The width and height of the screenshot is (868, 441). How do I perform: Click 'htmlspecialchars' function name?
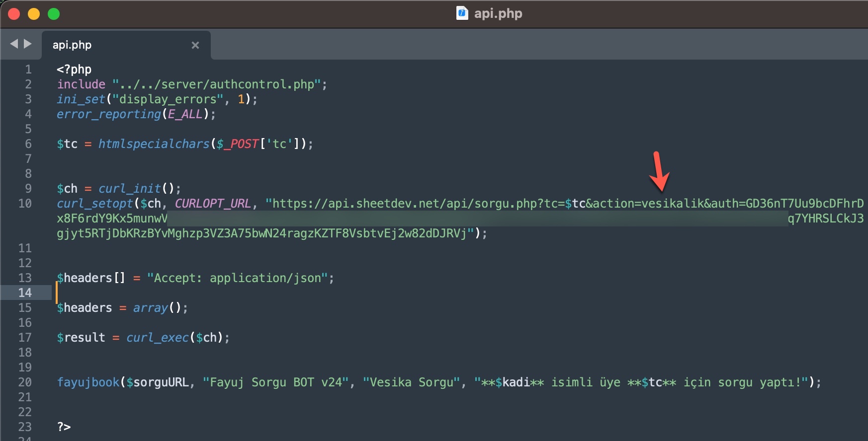[154, 144]
